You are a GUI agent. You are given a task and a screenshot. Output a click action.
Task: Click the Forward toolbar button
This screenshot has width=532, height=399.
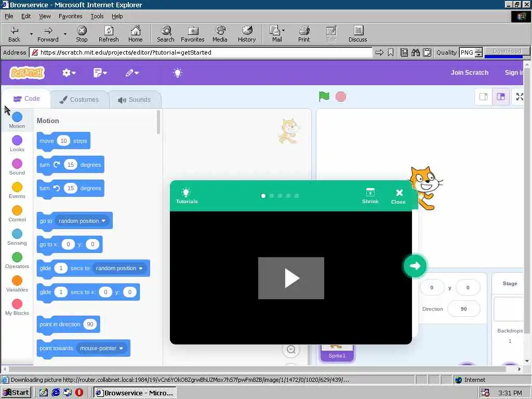click(48, 34)
